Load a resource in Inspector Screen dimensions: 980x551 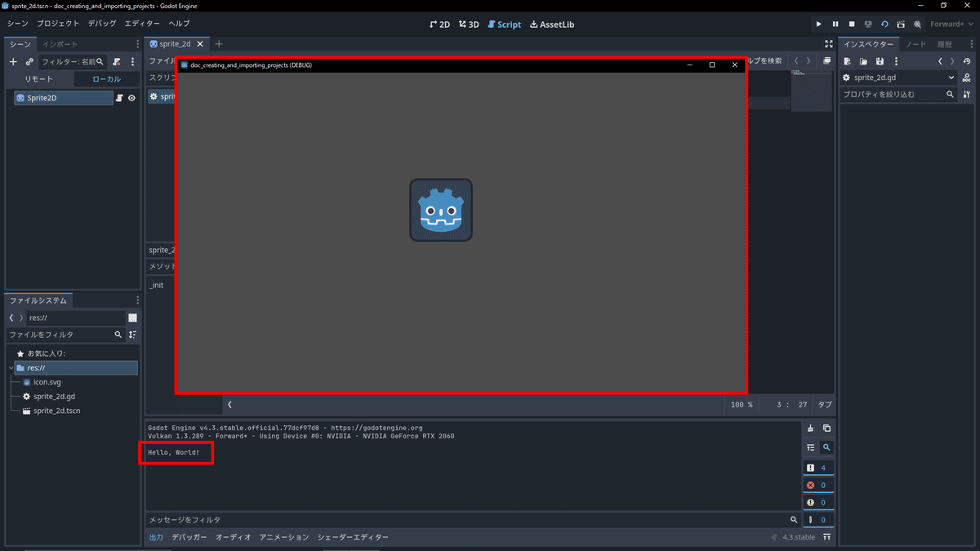(x=863, y=61)
